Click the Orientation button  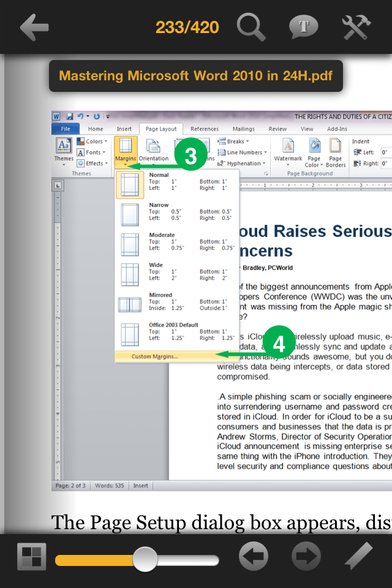[x=153, y=151]
